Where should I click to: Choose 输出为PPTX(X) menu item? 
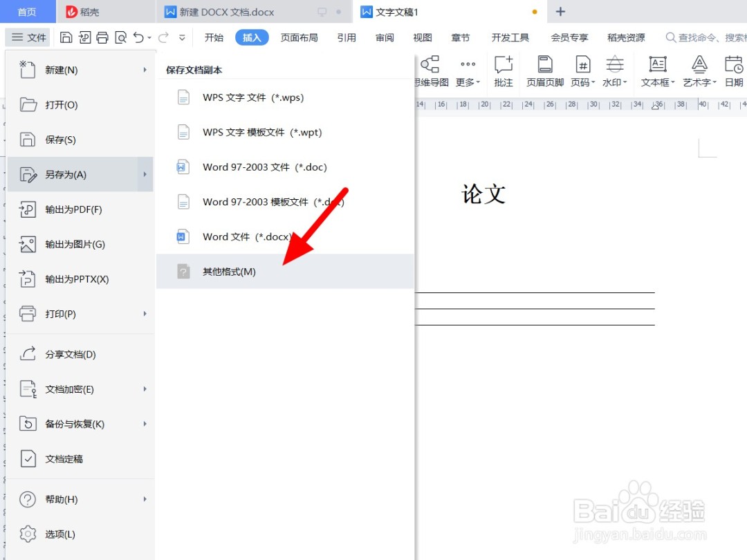80,279
